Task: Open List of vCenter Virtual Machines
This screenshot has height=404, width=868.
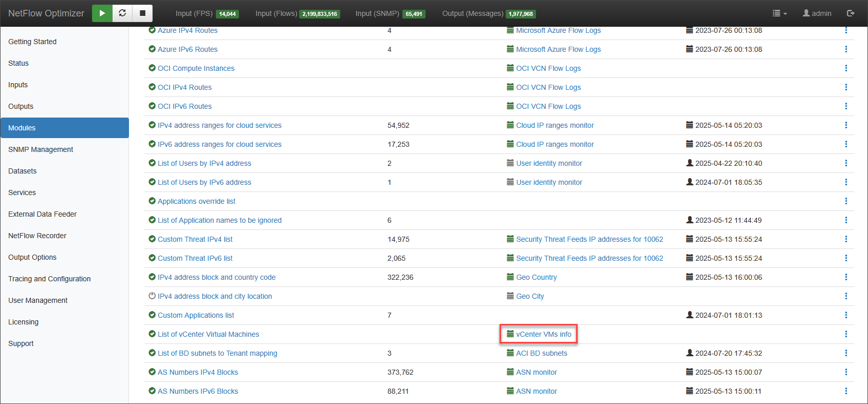Action: [208, 334]
